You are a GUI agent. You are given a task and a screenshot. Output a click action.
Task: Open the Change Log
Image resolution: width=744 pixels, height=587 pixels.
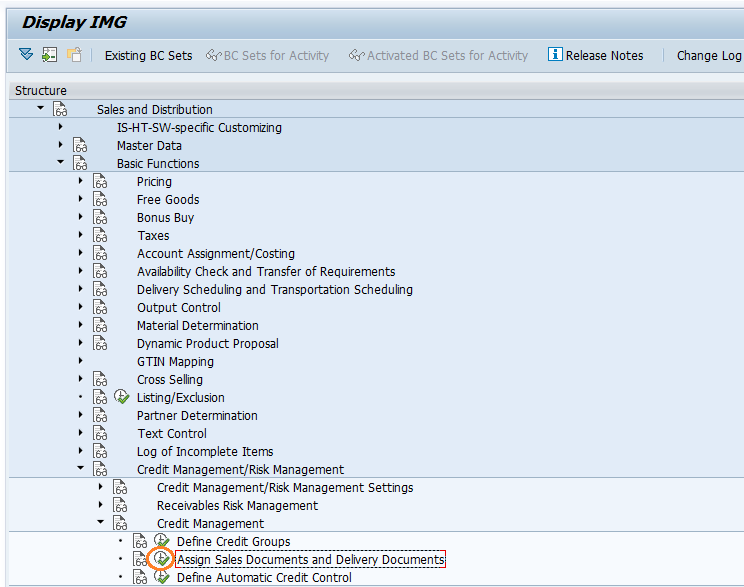pos(709,56)
